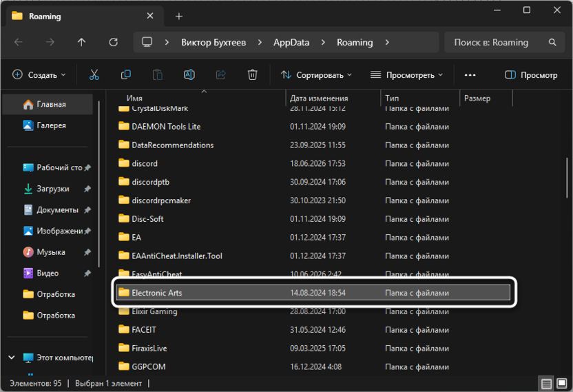This screenshot has height=392, width=573.
Task: Click the Copy icon in toolbar
Action: click(126, 75)
